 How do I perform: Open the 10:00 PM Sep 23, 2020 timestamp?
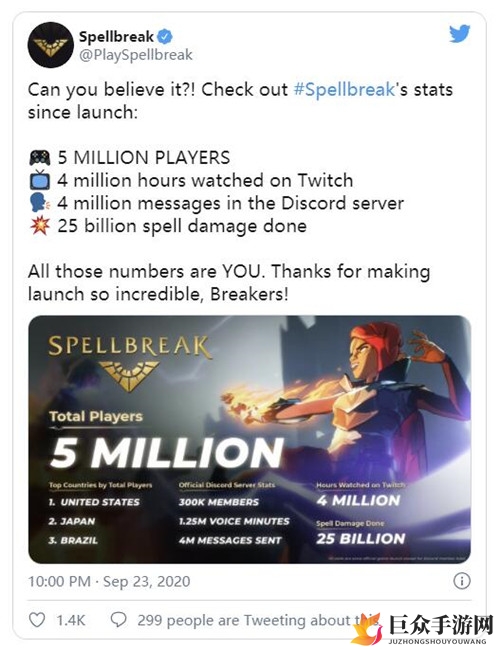pyautogui.click(x=109, y=581)
